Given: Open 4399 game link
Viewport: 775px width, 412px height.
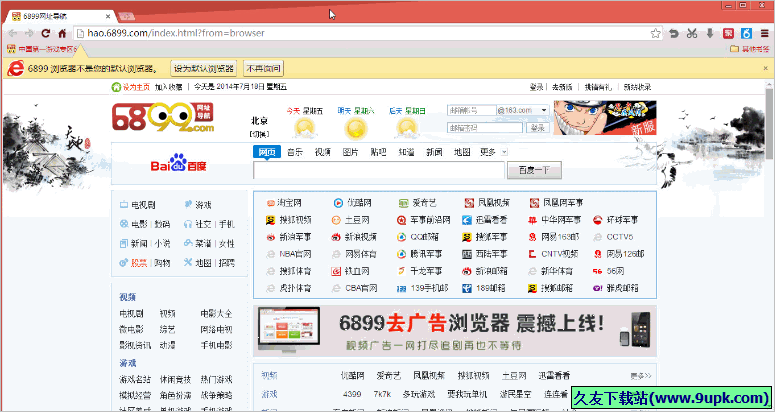Looking at the screenshot, I should pyautogui.click(x=351, y=394).
